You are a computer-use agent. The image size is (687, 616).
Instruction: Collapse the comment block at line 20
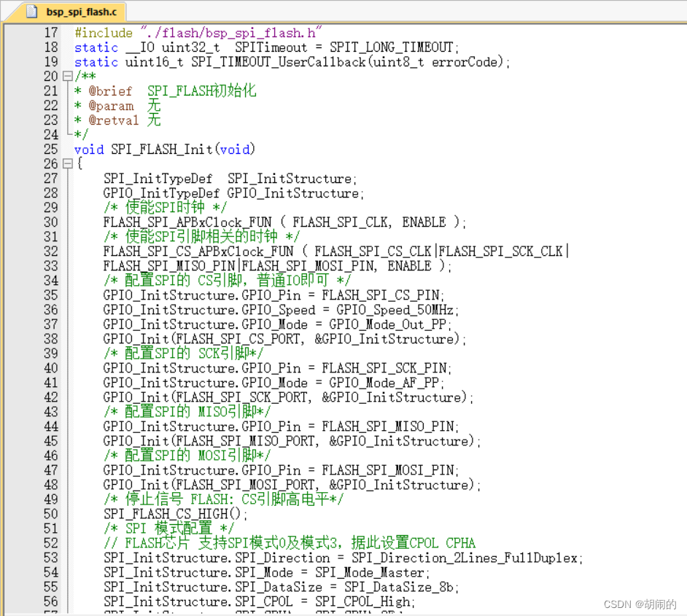coord(68,76)
